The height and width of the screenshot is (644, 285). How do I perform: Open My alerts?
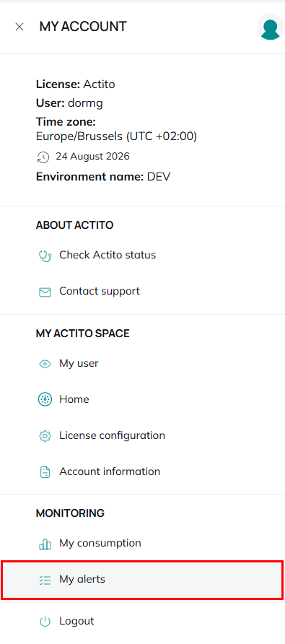tap(142, 580)
